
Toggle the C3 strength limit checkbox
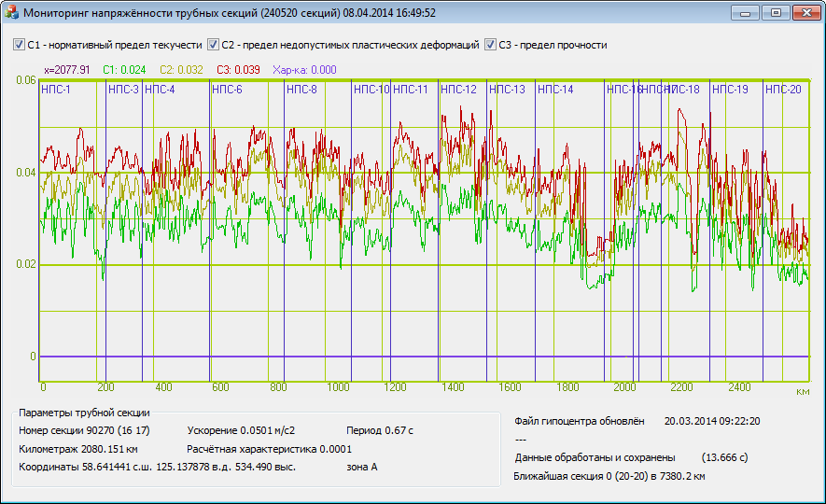coord(490,45)
